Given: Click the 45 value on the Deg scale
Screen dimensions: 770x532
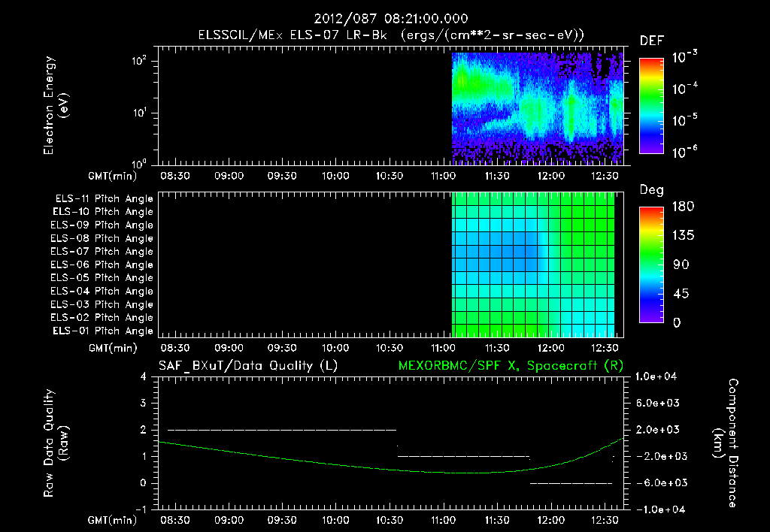Looking at the screenshot, I should point(681,294).
